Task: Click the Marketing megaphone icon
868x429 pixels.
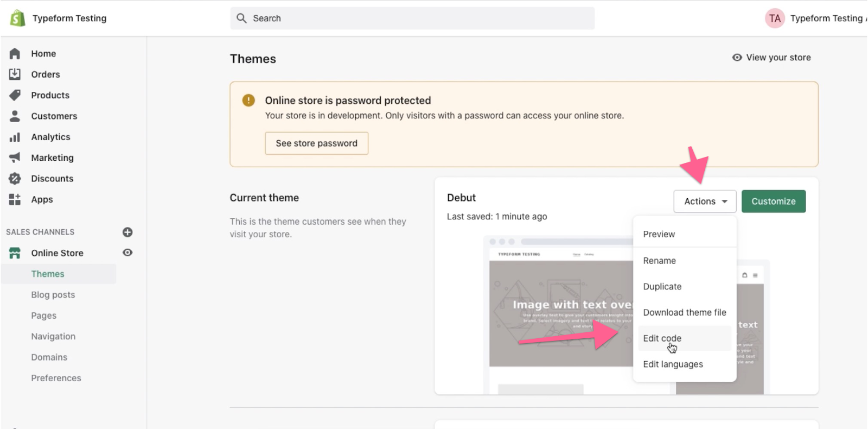Action: tap(15, 157)
